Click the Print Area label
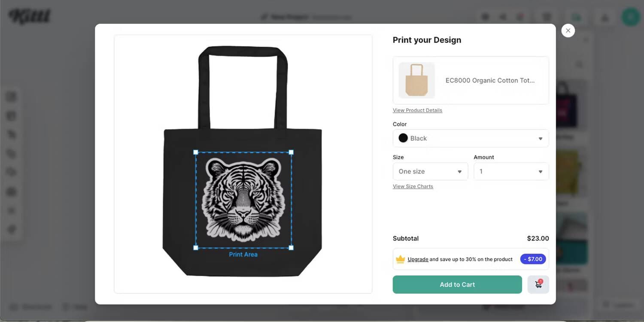The height and width of the screenshot is (322, 644). click(x=243, y=255)
